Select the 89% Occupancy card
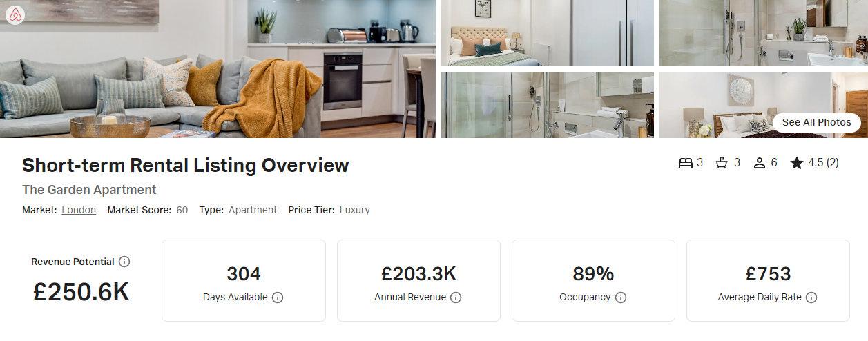 tap(593, 280)
